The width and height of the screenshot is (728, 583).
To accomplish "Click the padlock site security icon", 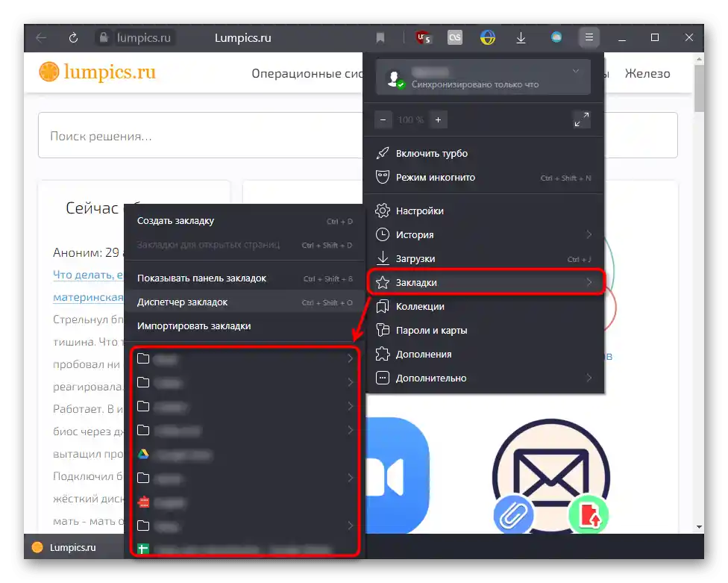I will coord(104,37).
